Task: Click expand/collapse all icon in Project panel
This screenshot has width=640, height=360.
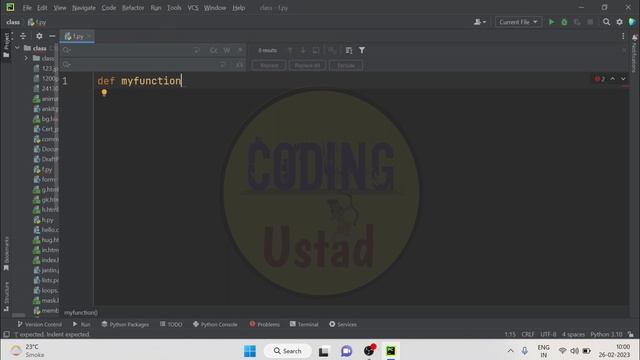Action: (x=23, y=36)
